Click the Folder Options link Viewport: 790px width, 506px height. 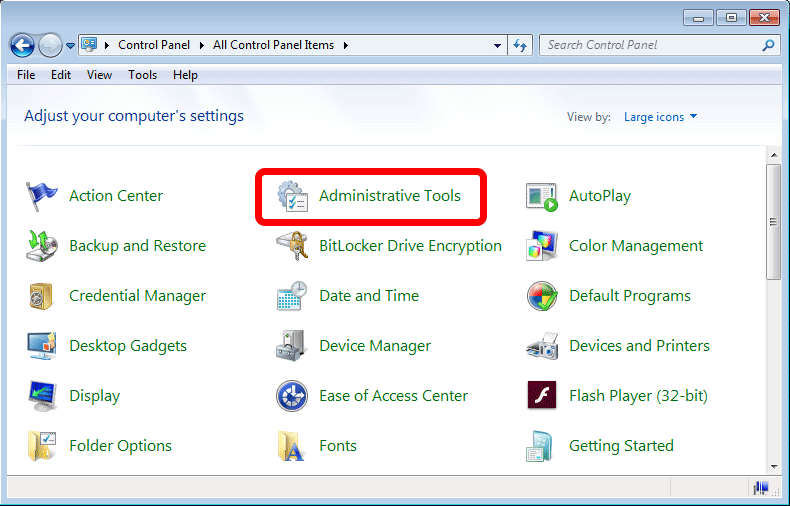(x=120, y=446)
